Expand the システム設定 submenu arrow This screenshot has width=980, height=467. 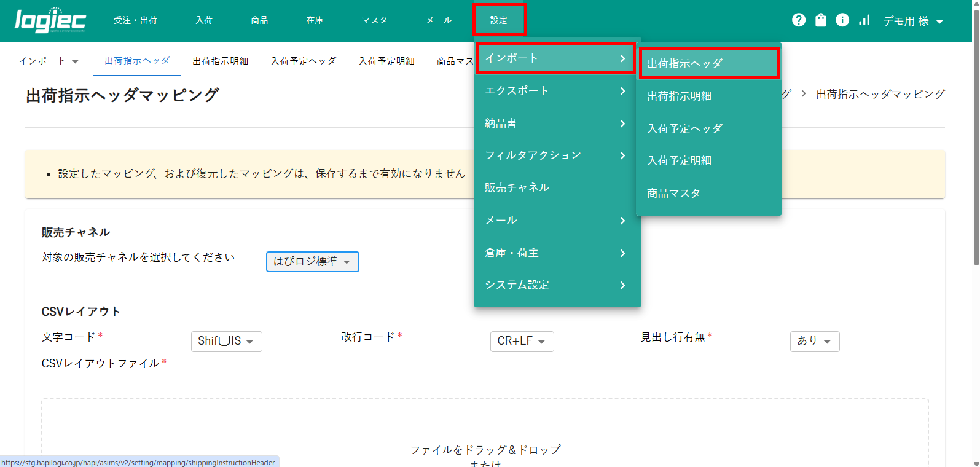click(622, 285)
